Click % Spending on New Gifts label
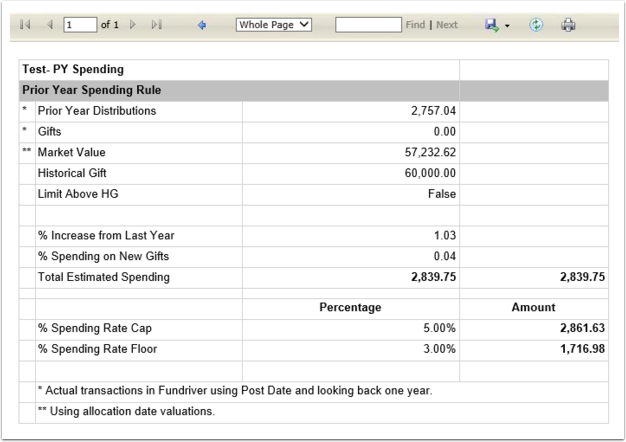 point(103,256)
